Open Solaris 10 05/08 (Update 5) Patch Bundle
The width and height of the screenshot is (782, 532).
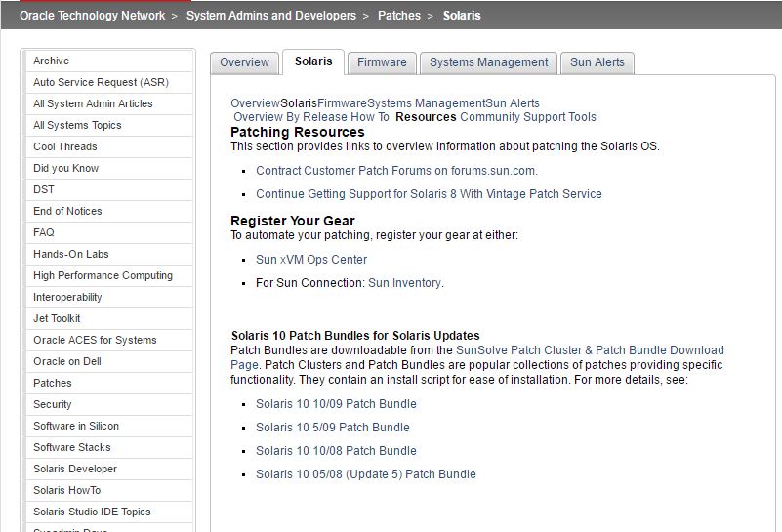pyautogui.click(x=366, y=474)
